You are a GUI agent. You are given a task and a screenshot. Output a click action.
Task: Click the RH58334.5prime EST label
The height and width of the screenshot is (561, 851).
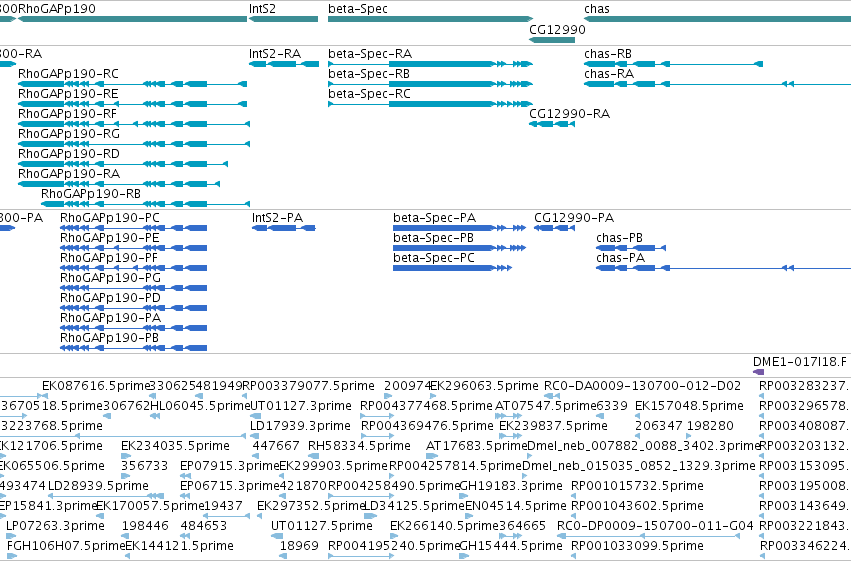[359, 446]
